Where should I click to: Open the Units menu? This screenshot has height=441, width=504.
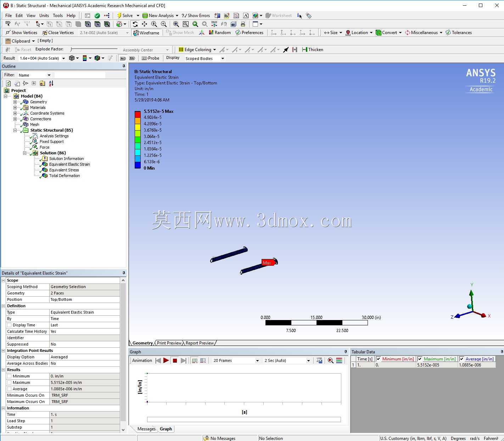tap(44, 16)
